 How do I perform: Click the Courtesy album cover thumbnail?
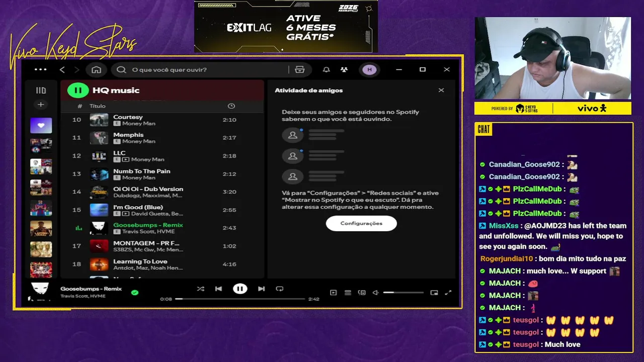click(x=99, y=120)
